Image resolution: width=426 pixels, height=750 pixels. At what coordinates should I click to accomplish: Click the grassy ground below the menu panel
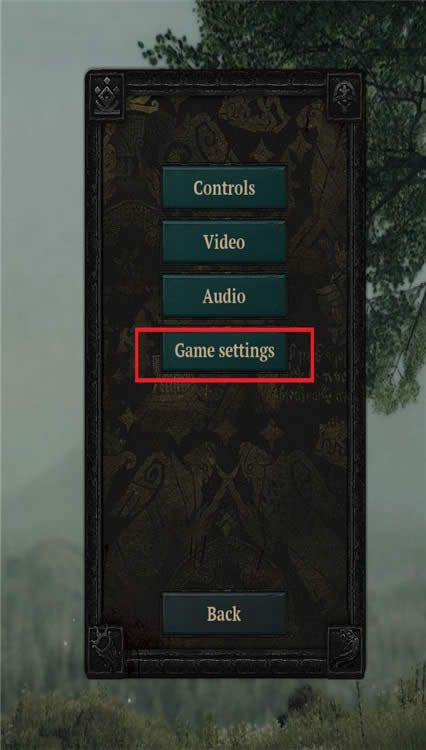click(213, 717)
